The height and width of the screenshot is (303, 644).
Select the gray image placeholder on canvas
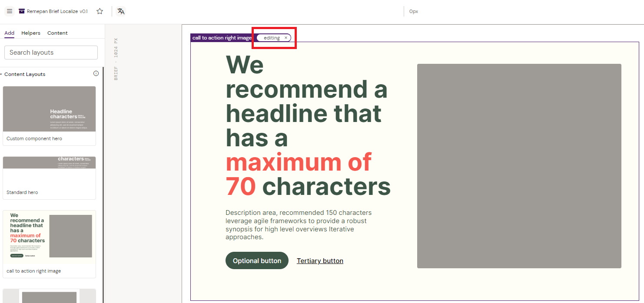click(519, 166)
